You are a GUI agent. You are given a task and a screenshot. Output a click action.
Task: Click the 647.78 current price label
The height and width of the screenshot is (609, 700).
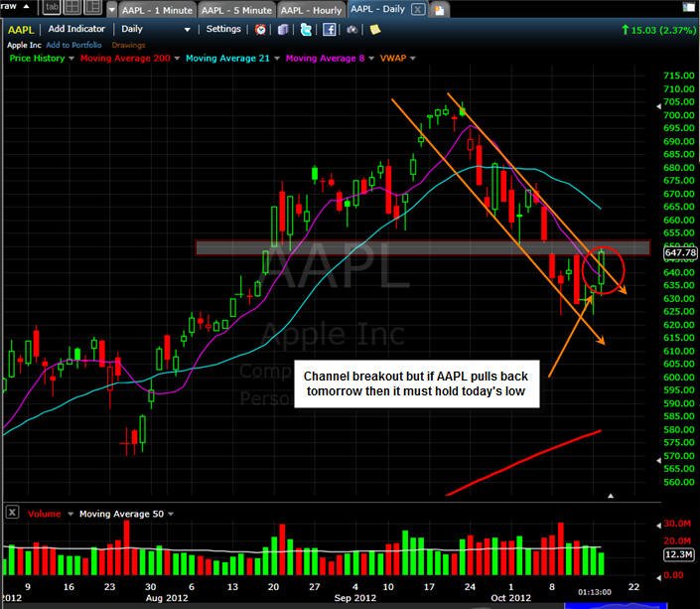click(x=680, y=253)
